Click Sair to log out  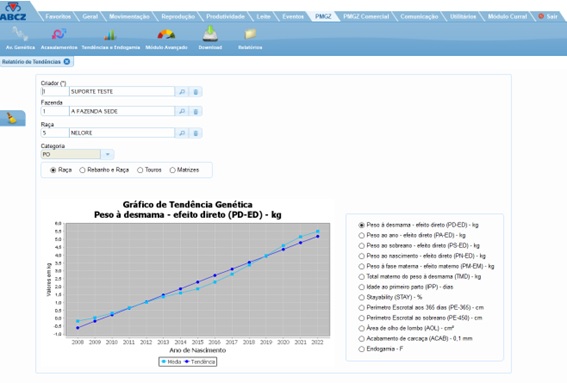[548, 16]
